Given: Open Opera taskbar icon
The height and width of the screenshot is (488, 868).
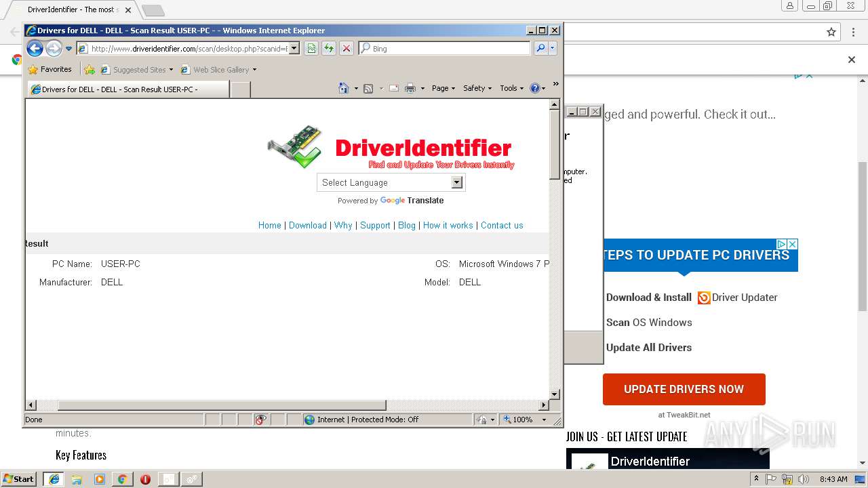Looking at the screenshot, I should click(145, 479).
